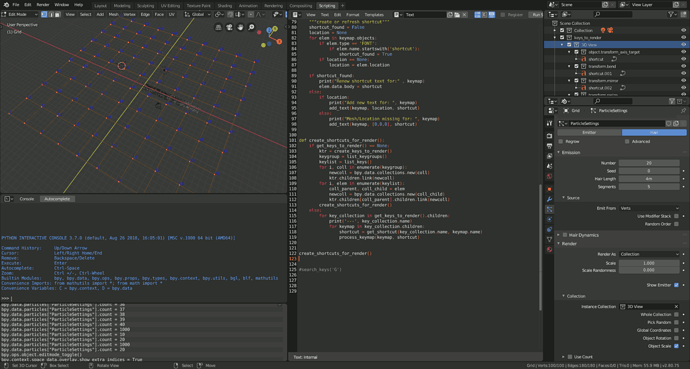Click the Autocomplete button in console
The width and height of the screenshot is (690, 369).
point(57,199)
